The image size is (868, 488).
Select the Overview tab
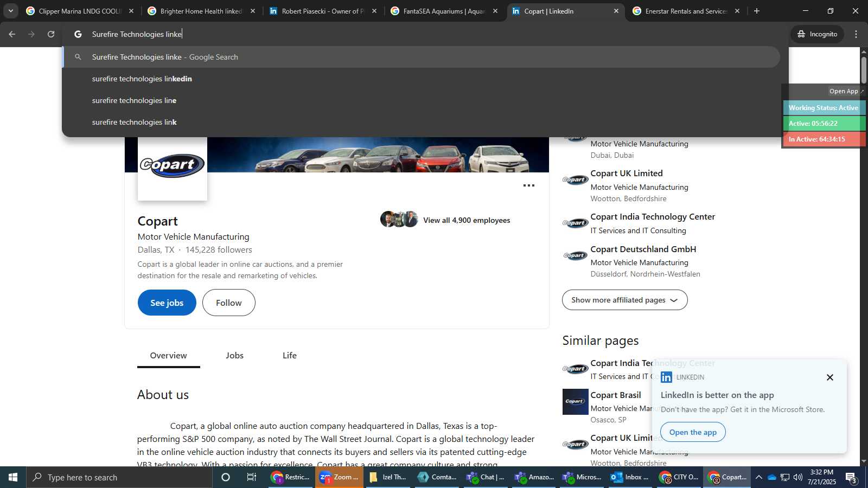point(169,356)
